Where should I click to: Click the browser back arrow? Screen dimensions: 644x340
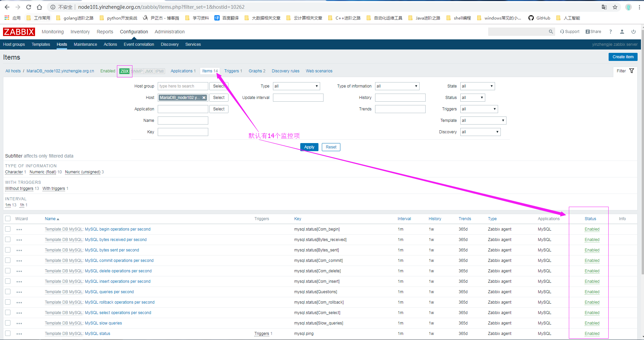(x=7, y=7)
